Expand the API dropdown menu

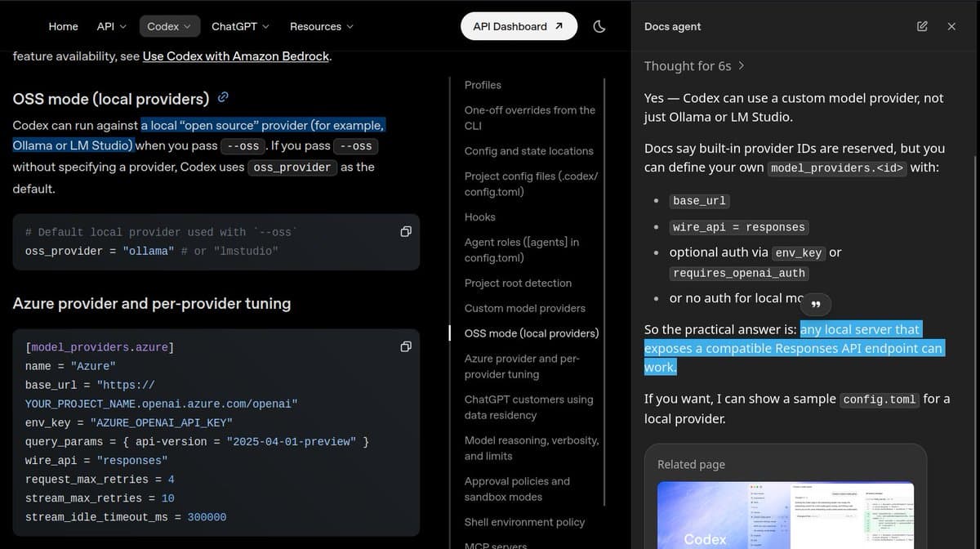tap(112, 26)
